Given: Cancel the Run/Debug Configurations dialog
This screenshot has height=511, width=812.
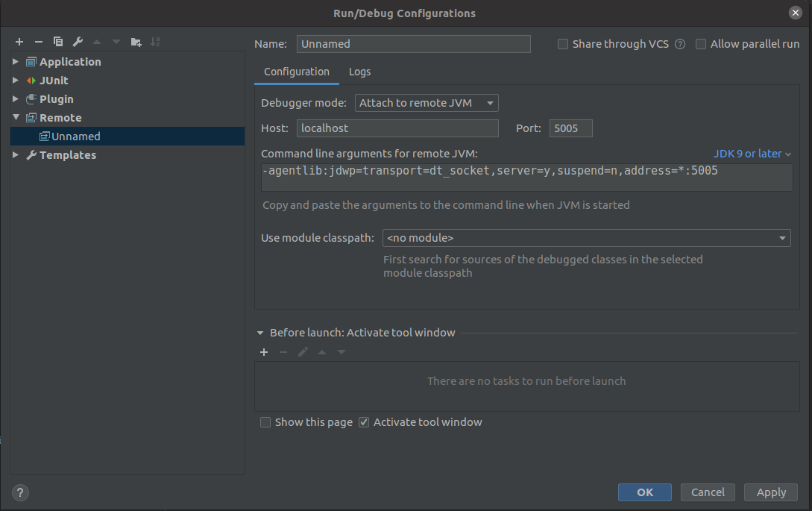Looking at the screenshot, I should (x=708, y=492).
